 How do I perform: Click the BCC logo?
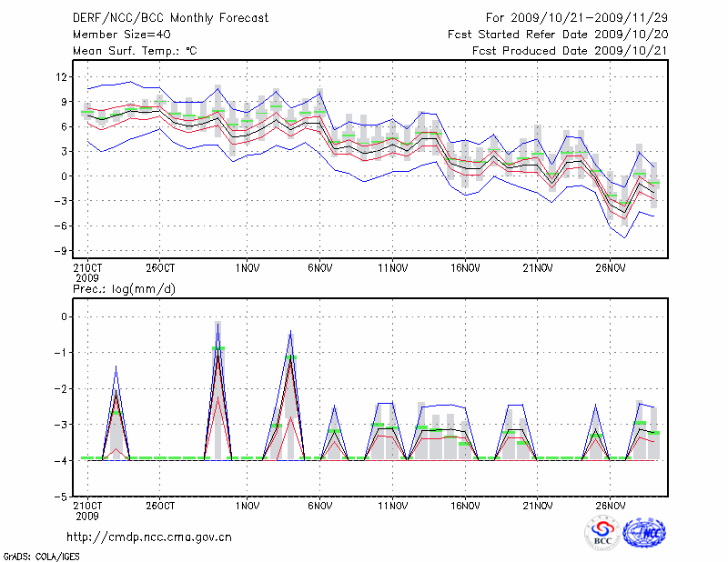[602, 533]
